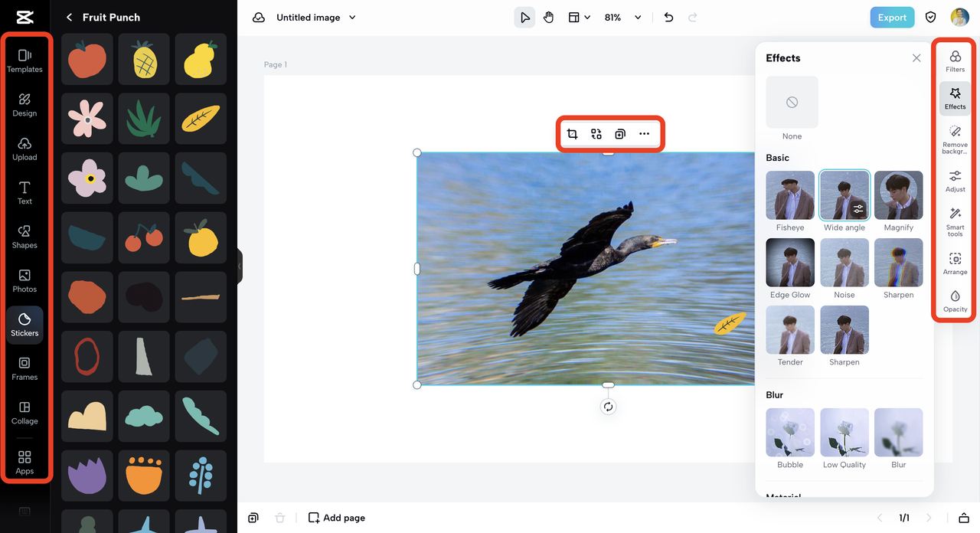Click the CapCut logo
Image resolution: width=980 pixels, height=533 pixels.
[x=24, y=17]
